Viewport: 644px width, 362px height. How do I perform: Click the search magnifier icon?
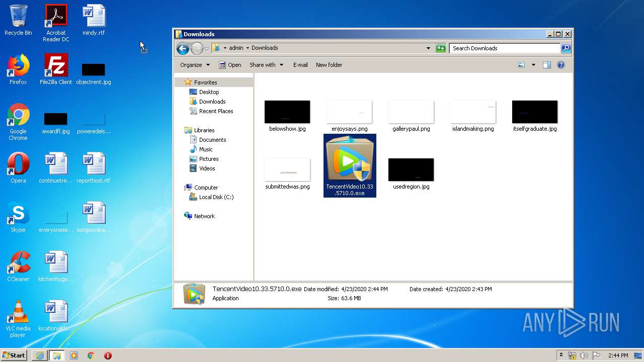point(566,48)
